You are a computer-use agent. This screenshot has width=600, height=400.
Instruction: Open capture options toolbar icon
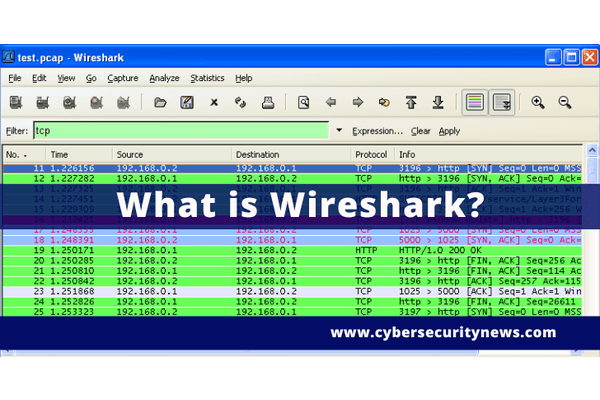(43, 102)
